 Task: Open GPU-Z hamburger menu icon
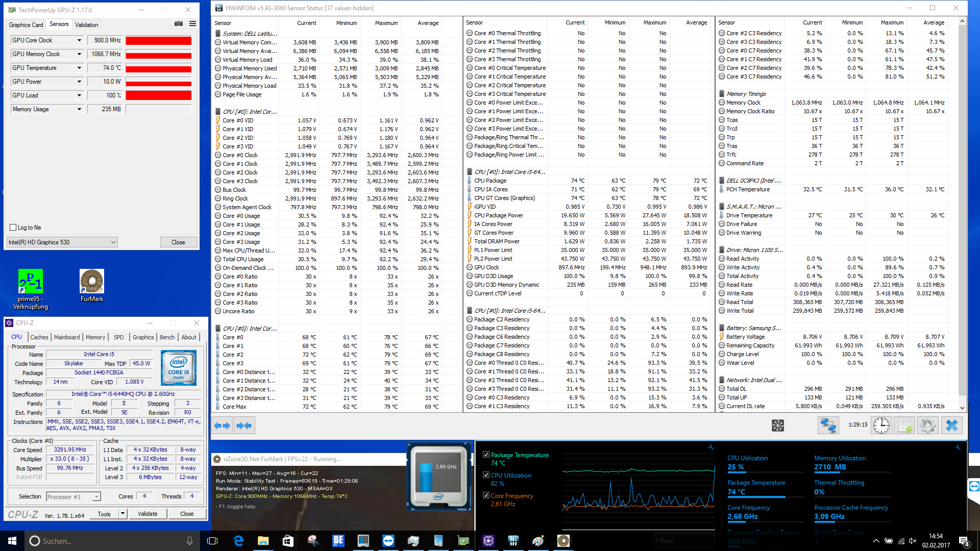click(x=192, y=23)
